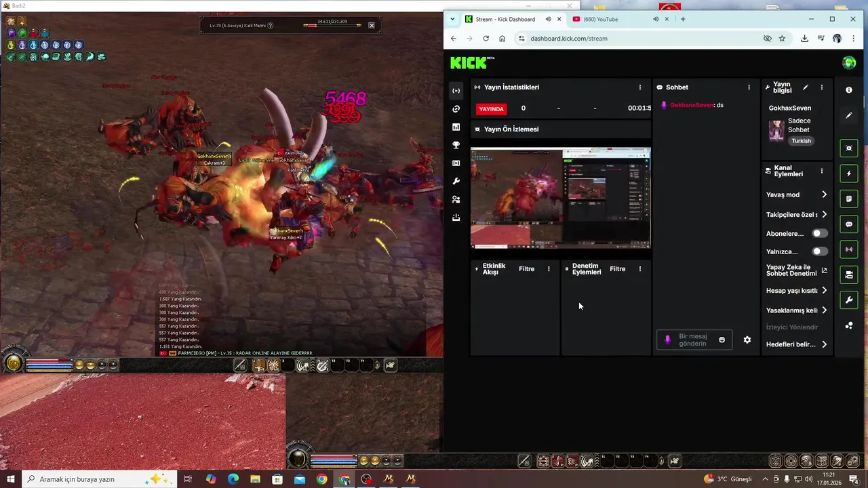
Task: Switch to the (660) YouTube tab
Action: [620, 19]
